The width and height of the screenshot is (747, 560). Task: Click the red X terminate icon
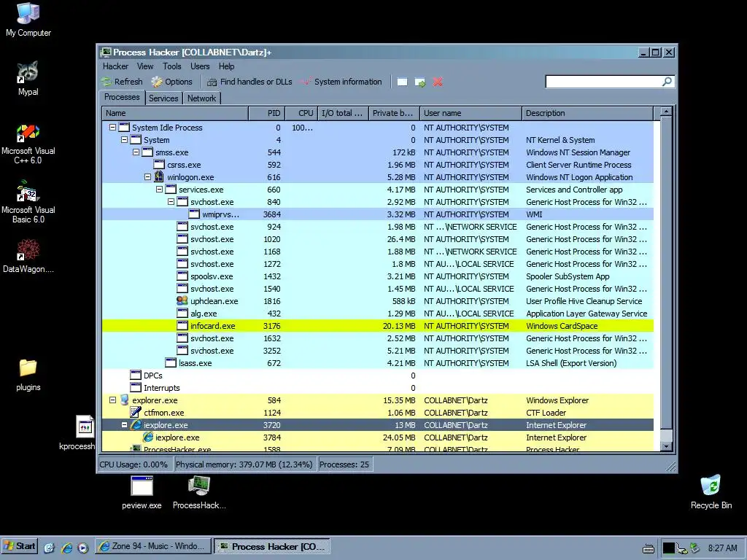click(x=438, y=82)
